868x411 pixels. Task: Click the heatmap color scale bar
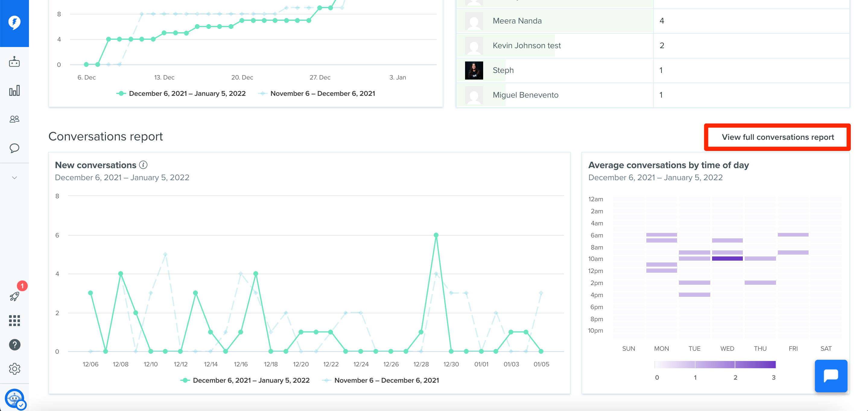(715, 365)
